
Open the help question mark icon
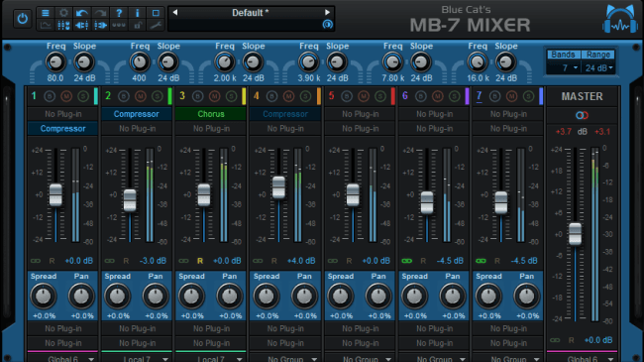(119, 13)
